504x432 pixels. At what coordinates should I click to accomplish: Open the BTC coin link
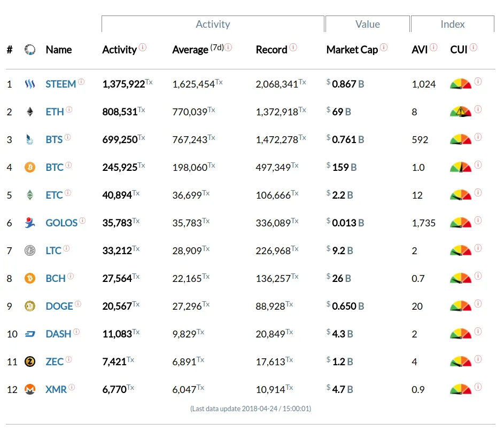click(x=55, y=167)
